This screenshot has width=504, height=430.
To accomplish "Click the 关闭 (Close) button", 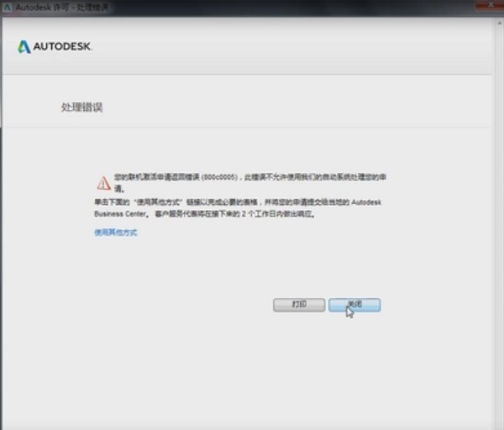I will (x=354, y=305).
